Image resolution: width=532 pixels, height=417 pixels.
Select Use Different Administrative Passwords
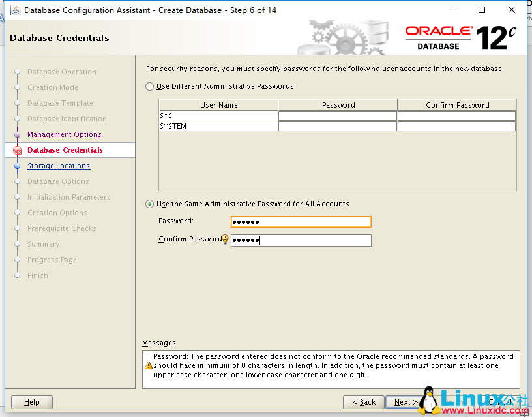coord(149,86)
